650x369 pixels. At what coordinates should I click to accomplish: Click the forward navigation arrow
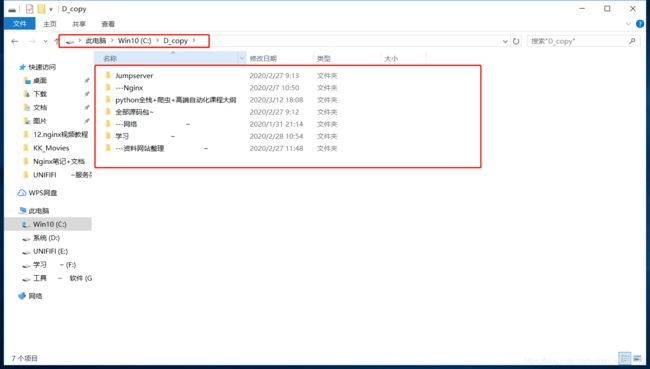point(32,41)
